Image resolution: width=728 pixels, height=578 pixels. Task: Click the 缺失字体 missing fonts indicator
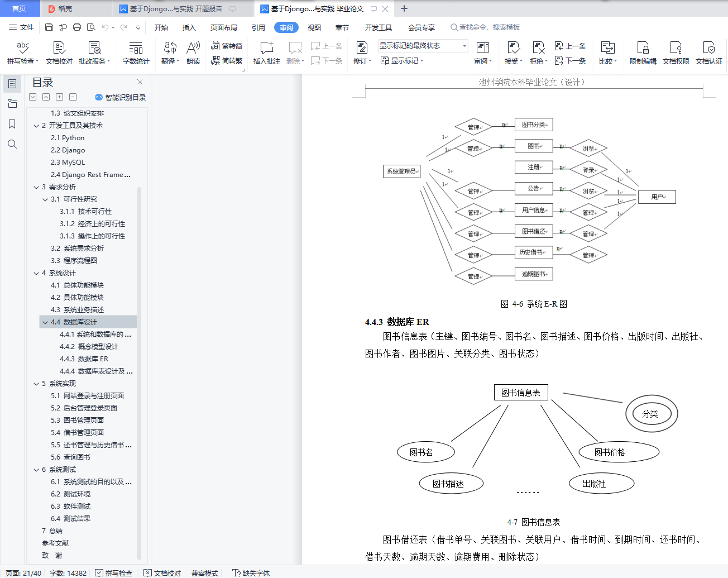tap(251, 573)
